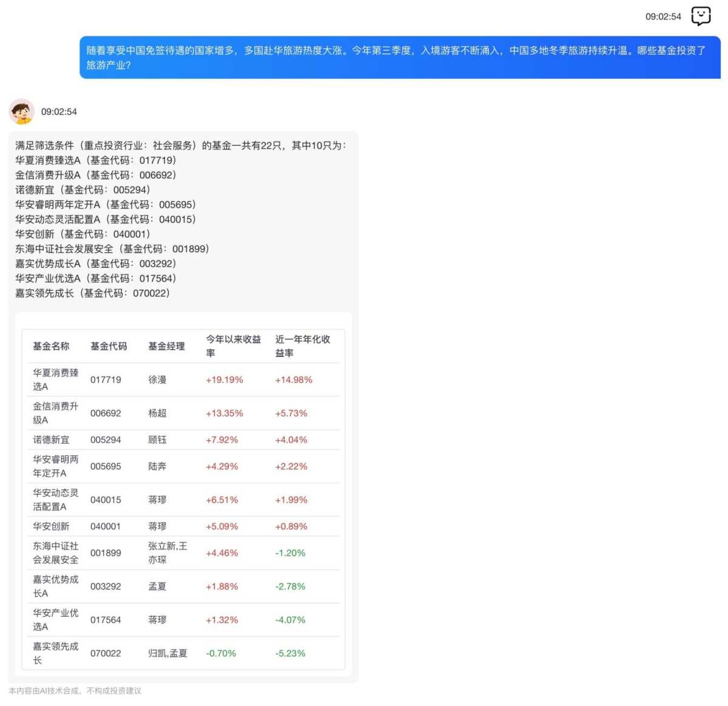The image size is (728, 706).
Task: Click the list line 华安动态灵活配置A（基金代码：040015）
Action: point(106,219)
